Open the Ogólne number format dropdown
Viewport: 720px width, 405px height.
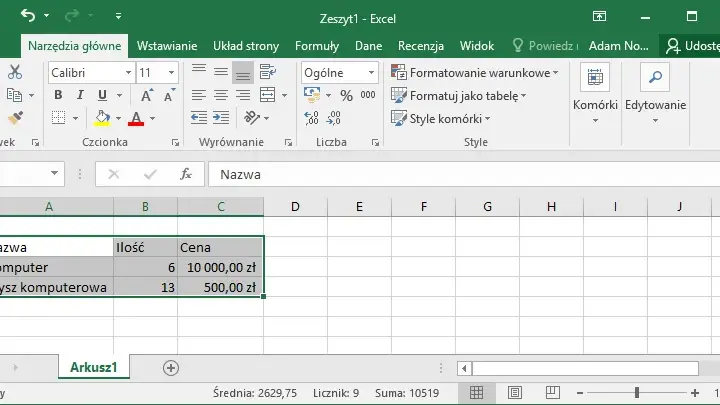coord(371,73)
